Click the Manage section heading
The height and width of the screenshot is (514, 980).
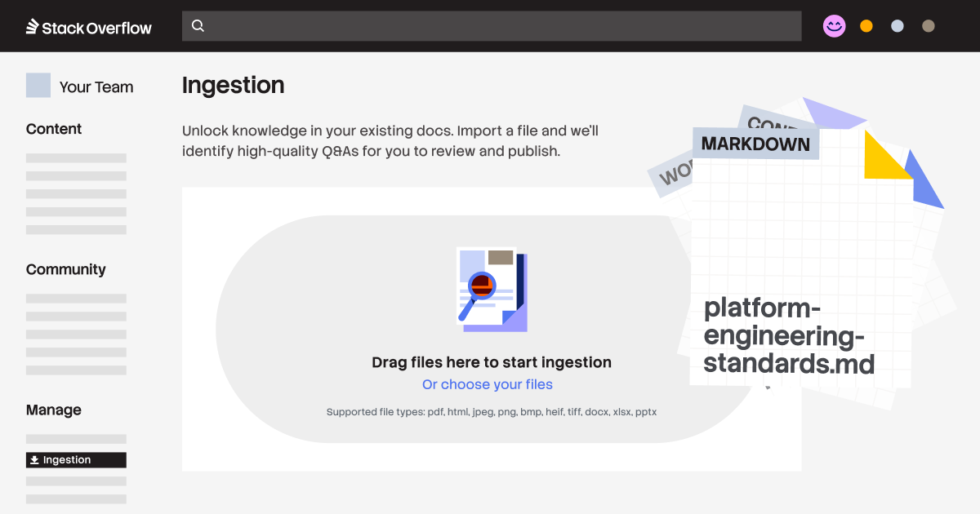[54, 410]
